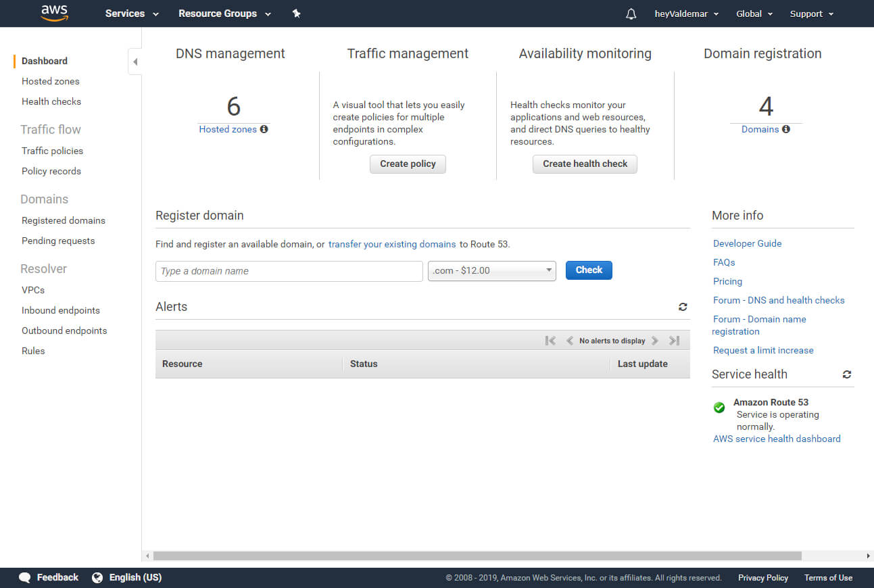Click the horizontal scrollbar thumb
This screenshot has width=874, height=588.
click(x=477, y=556)
